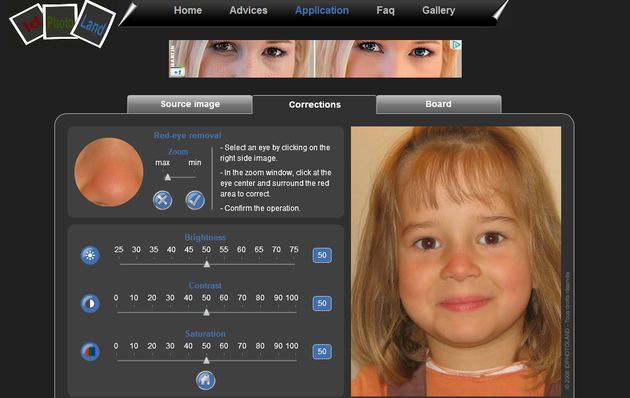
Task: Click the 75 mark on Brightness scale
Action: (294, 249)
